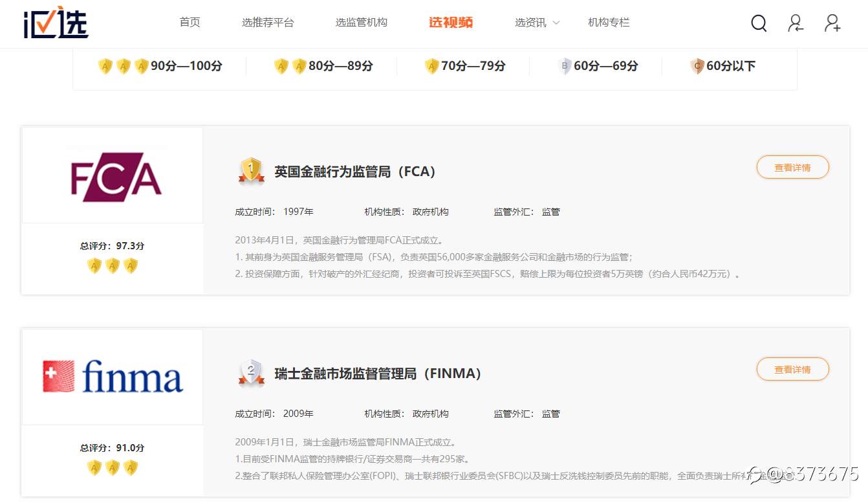Click the 汇选 site logo

click(x=56, y=22)
